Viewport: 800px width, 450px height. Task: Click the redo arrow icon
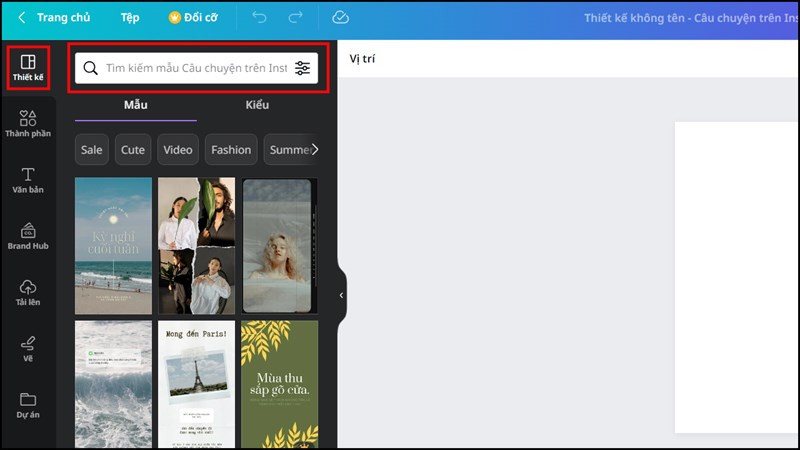(x=295, y=17)
